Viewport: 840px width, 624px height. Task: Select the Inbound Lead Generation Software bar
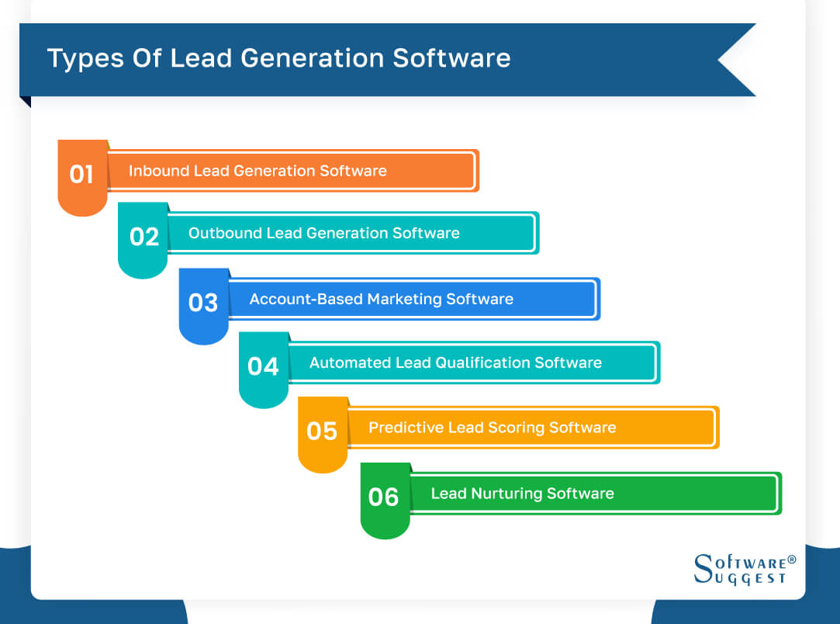click(x=295, y=171)
